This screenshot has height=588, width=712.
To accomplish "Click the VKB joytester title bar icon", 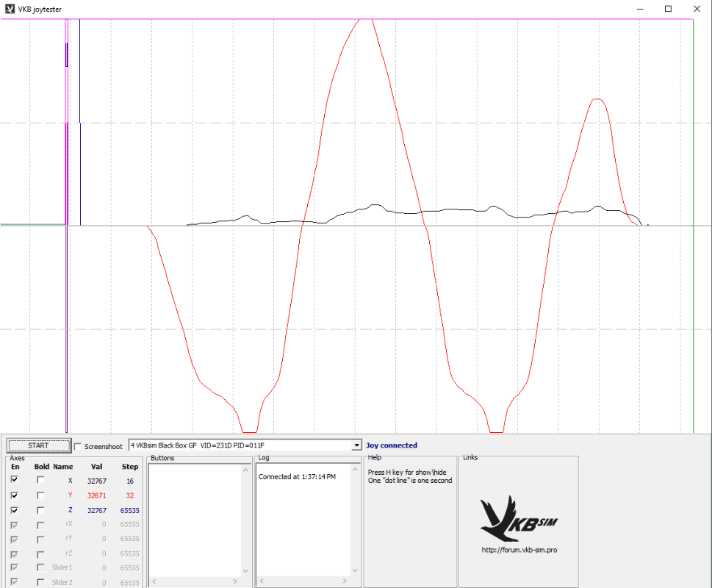I will pyautogui.click(x=10, y=9).
